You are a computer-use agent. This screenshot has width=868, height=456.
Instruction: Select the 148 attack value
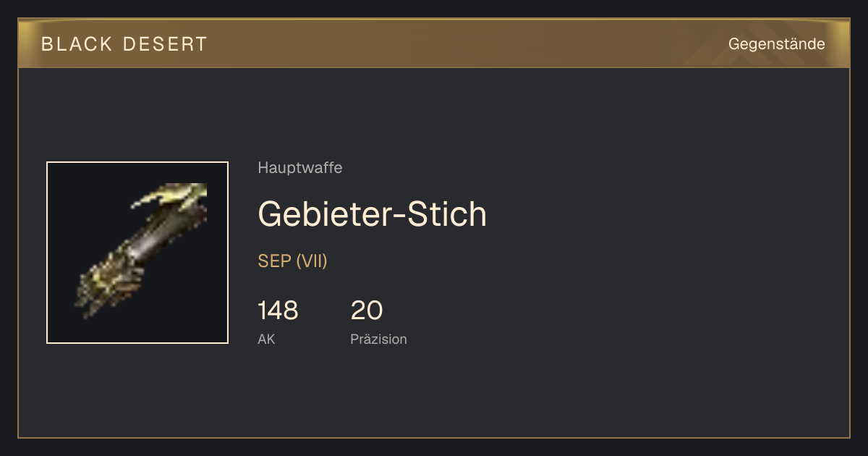coord(278,311)
